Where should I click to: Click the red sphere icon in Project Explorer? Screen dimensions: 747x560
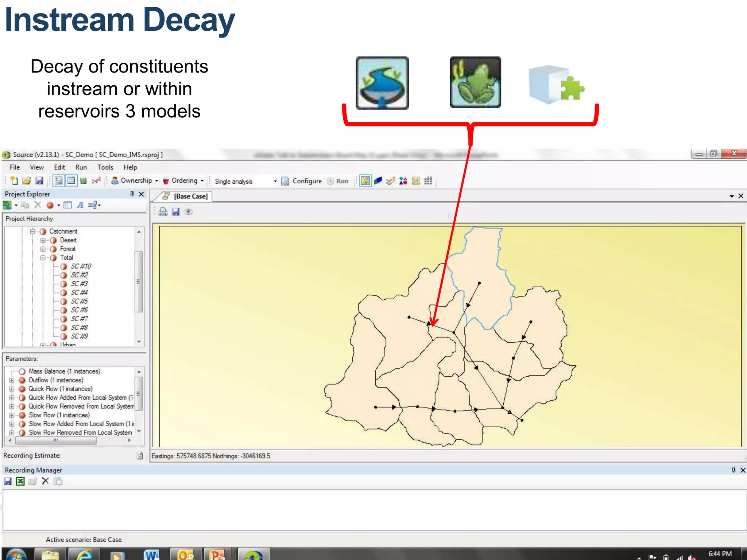point(50,205)
